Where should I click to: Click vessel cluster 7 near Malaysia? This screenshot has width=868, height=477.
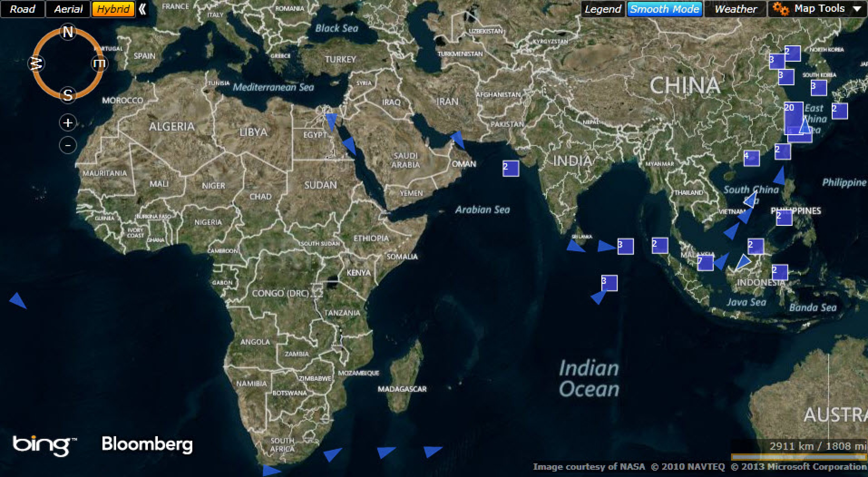click(x=705, y=263)
